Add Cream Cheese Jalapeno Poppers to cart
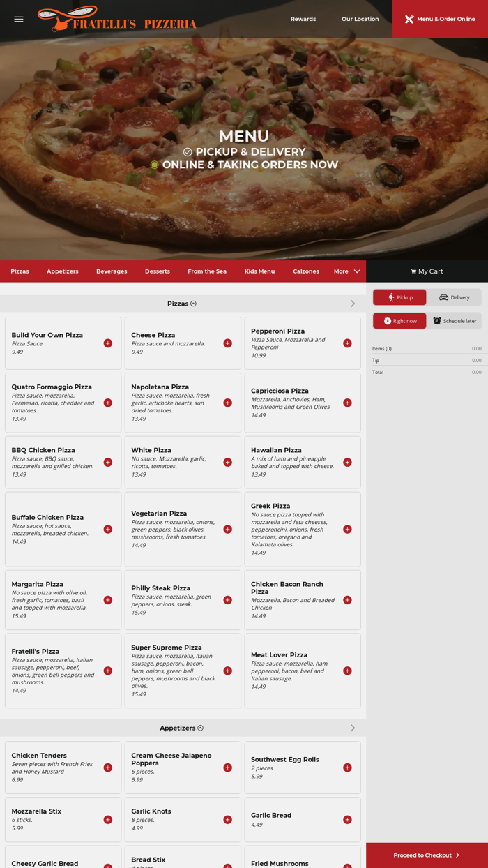The height and width of the screenshot is (868, 488). tap(228, 768)
